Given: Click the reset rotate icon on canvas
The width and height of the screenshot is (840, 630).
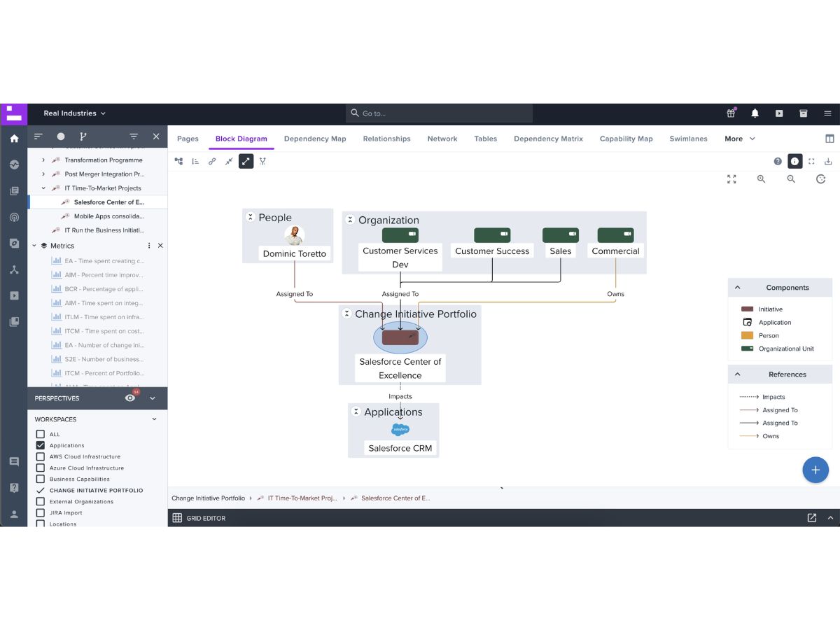Looking at the screenshot, I should (x=821, y=179).
